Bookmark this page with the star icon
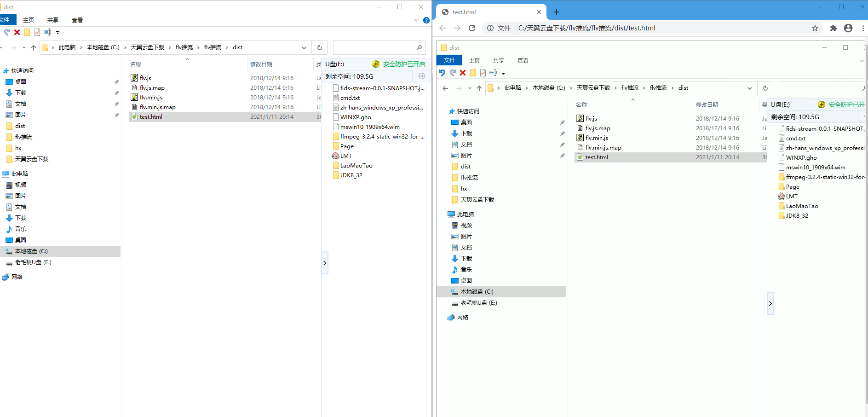This screenshot has width=868, height=417. [x=815, y=28]
